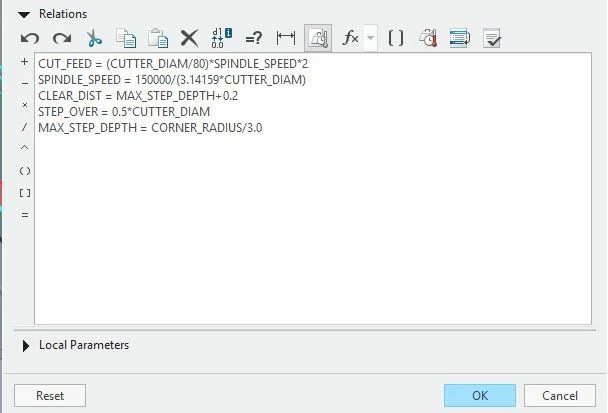Viewport: 608px width, 413px height.
Task: Open the dropdown arrow next to fx
Action: tap(371, 38)
